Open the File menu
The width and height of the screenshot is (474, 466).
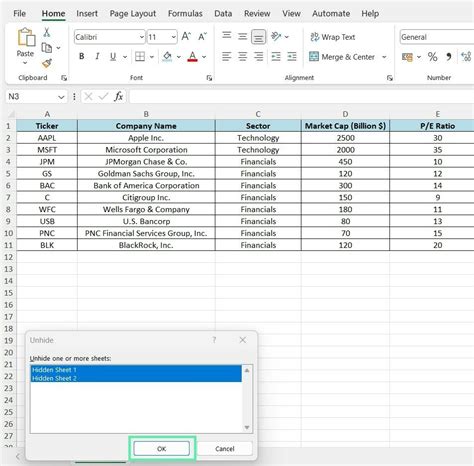point(19,14)
